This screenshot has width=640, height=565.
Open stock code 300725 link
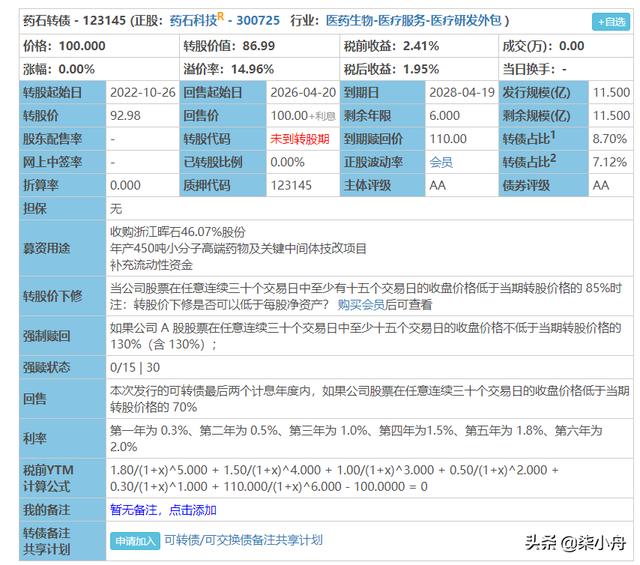point(258,20)
